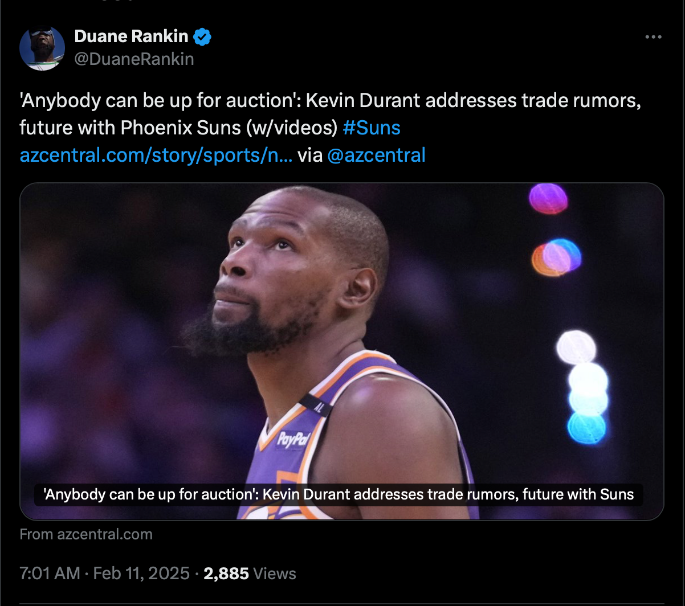Open the Duane Rankin display name
Image resolution: width=685 pixels, height=606 pixels.
[130, 38]
